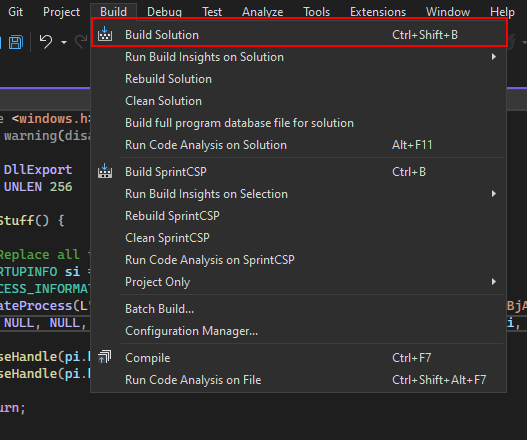Click the Undo toolbar icon
Viewport: 527px width, 440px height.
tap(46, 42)
